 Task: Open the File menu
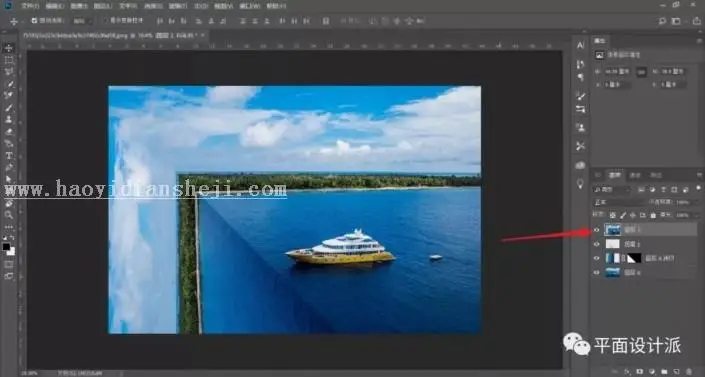coord(31,6)
